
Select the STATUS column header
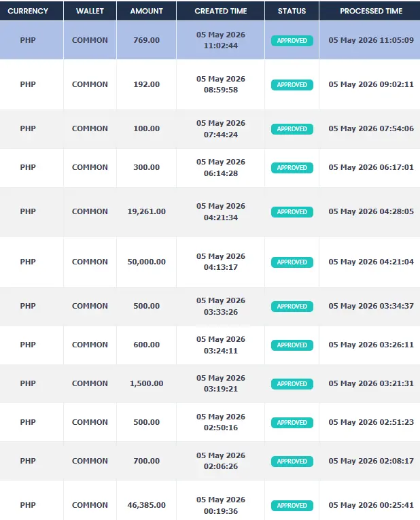pos(292,11)
